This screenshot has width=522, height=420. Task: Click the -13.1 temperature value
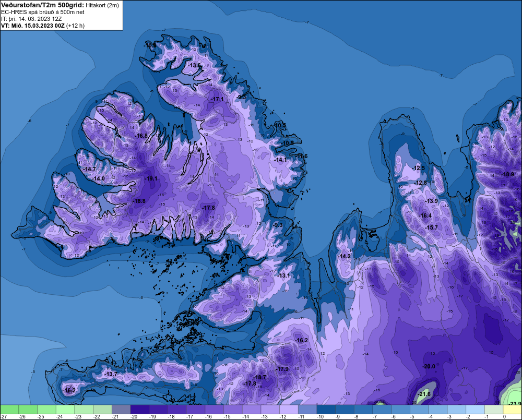284,275
